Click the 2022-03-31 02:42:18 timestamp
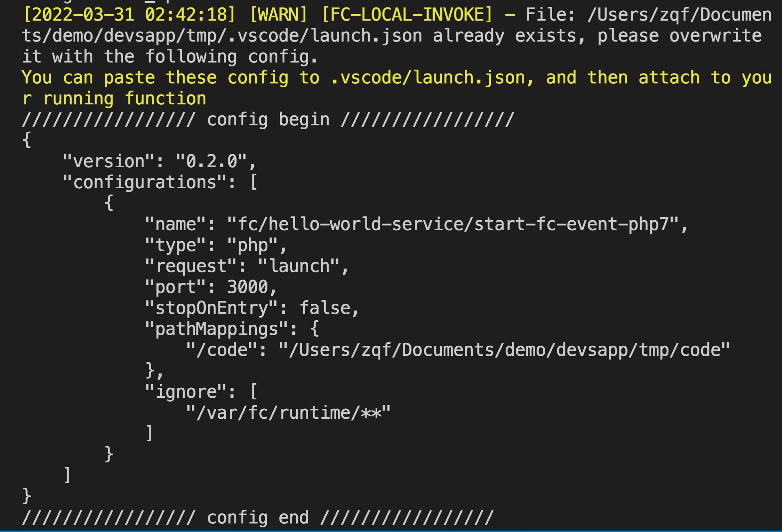Viewport: 782px width, 532px height. [129, 15]
